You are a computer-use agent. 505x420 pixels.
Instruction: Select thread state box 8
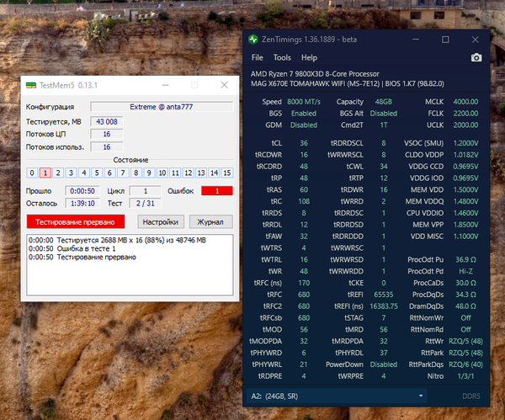pos(136,173)
